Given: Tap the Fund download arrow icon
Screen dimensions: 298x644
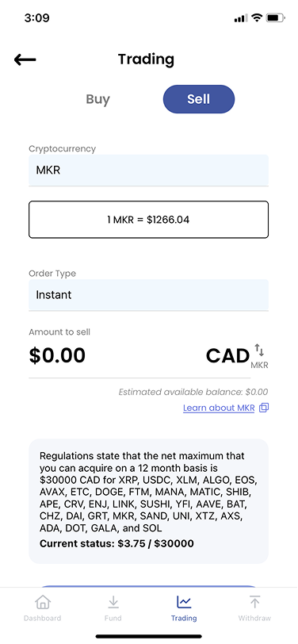Looking at the screenshot, I should (113, 603).
